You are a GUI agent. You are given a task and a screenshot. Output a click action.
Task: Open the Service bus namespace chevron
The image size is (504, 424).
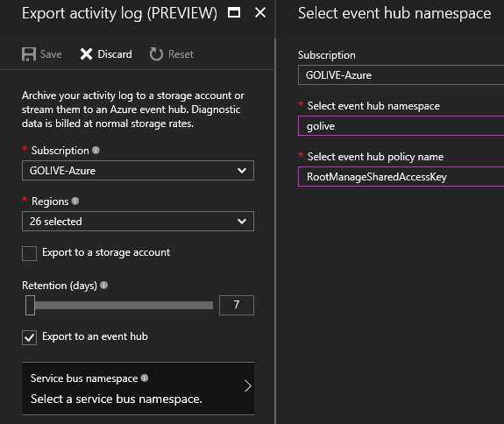pyautogui.click(x=247, y=385)
